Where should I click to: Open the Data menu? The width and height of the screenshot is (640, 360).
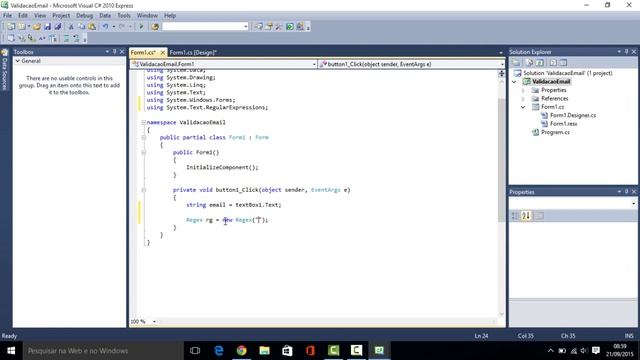tap(105, 16)
